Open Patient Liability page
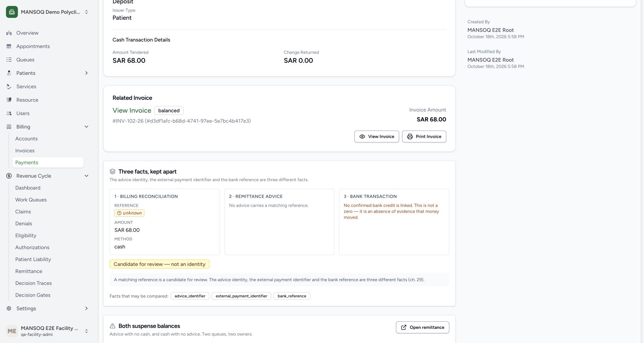The width and height of the screenshot is (644, 343). (33, 259)
